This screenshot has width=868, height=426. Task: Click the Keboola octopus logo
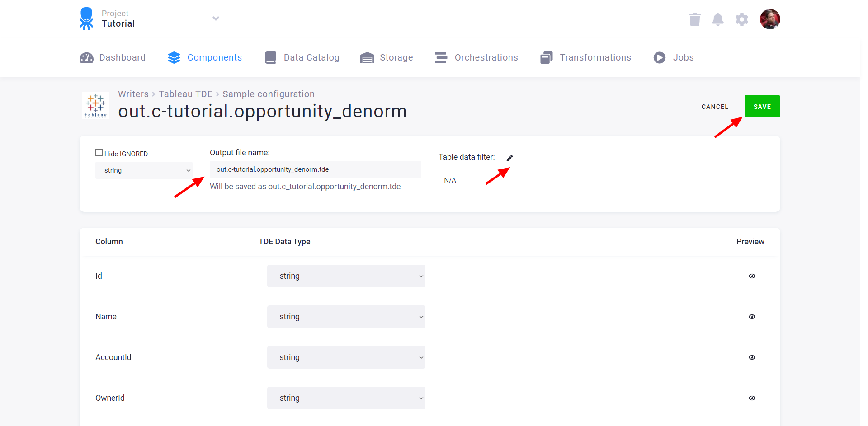point(86,19)
